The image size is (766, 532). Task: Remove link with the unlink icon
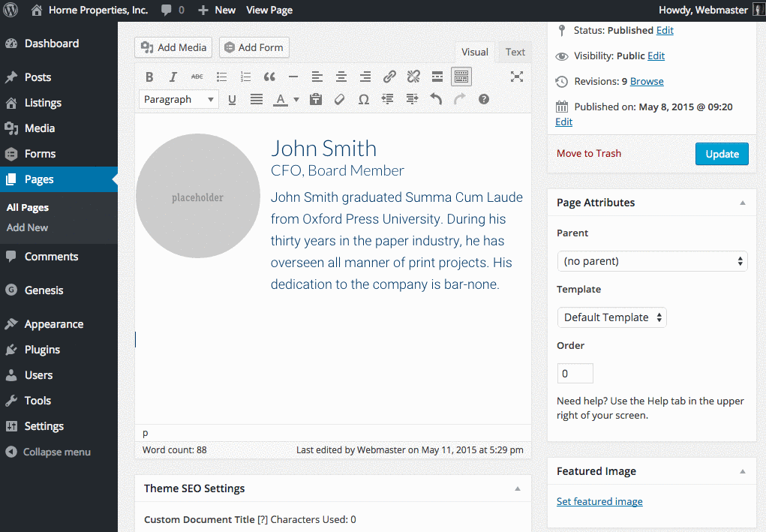coord(413,77)
